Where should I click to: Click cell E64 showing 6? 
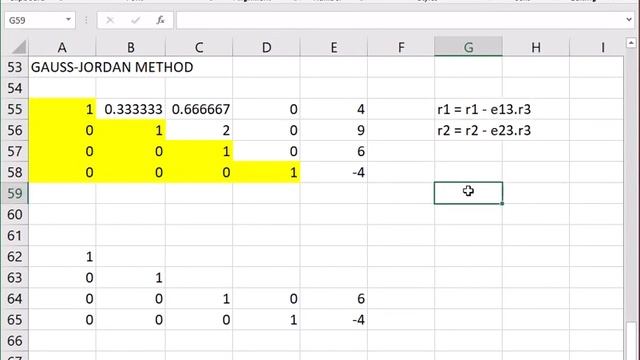pos(333,299)
